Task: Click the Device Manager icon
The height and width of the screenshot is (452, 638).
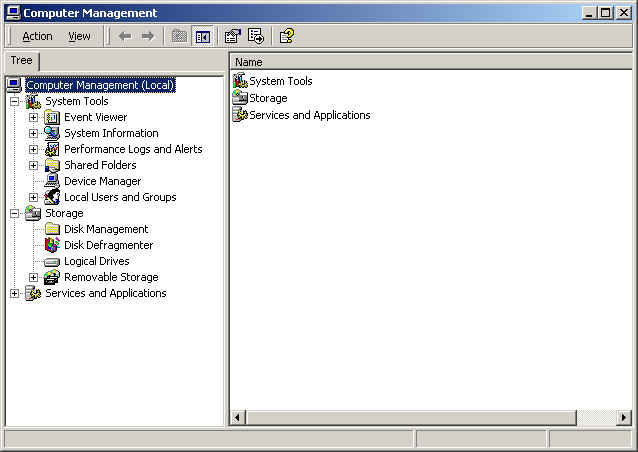Action: coord(52,181)
